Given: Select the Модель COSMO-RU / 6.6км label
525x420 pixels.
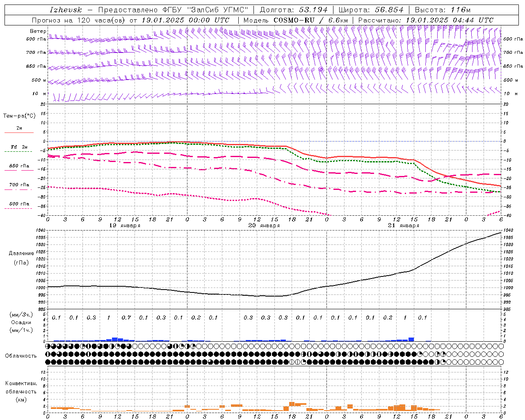Looking at the screenshot, I should click(296, 20).
